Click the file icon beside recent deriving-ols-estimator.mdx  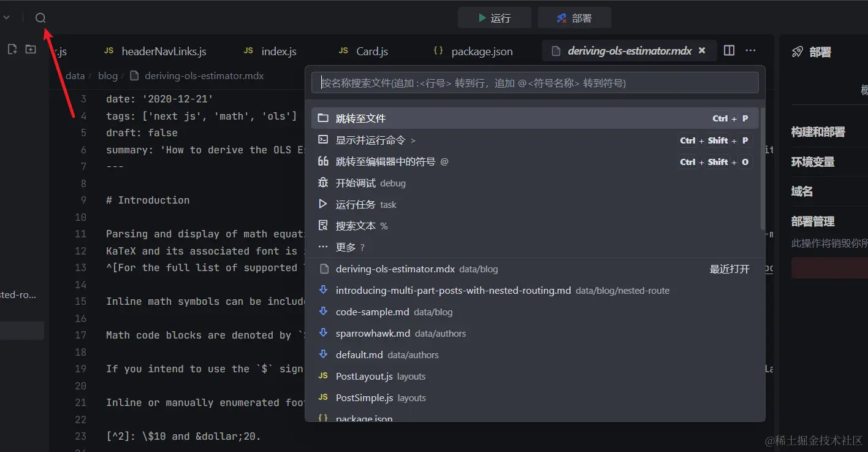[x=323, y=269]
